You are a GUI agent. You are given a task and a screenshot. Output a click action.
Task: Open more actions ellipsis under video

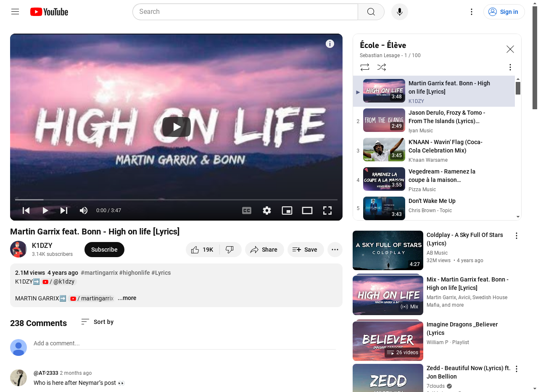pyautogui.click(x=335, y=250)
